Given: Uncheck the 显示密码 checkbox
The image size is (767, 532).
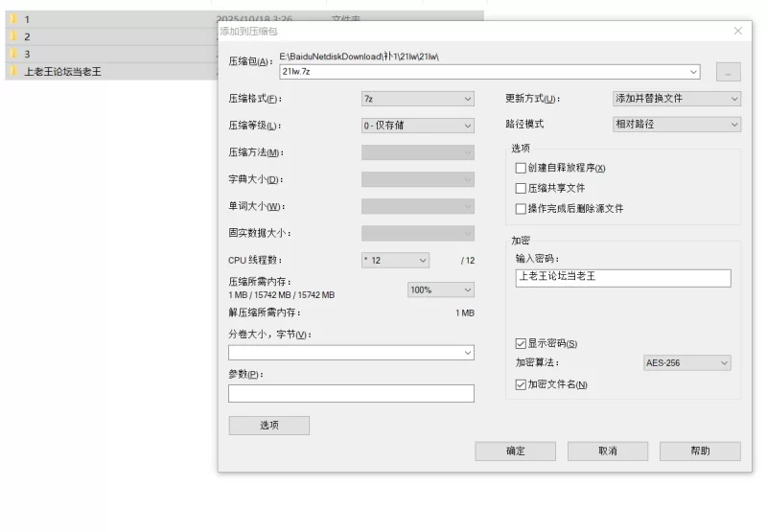Looking at the screenshot, I should 522,343.
